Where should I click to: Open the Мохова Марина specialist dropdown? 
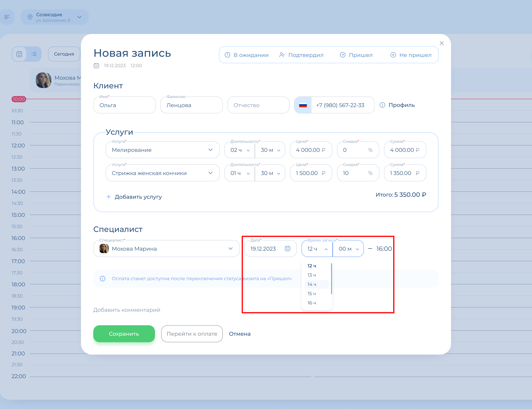tap(167, 248)
